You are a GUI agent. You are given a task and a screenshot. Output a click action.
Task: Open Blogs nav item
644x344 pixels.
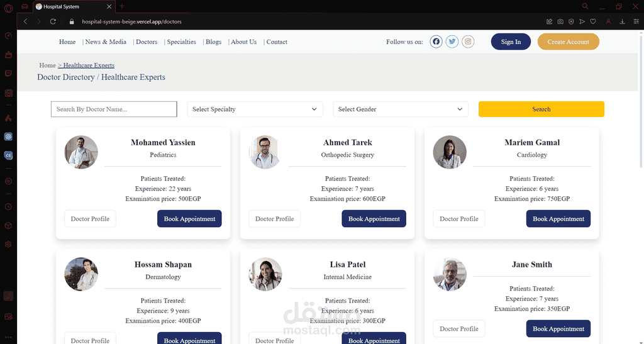click(x=214, y=42)
